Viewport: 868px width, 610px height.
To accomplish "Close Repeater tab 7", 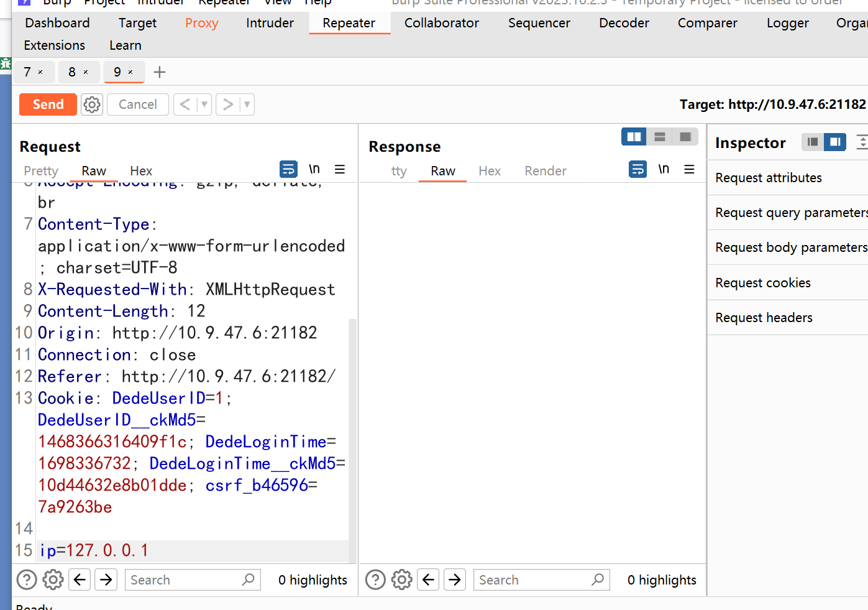I will pos(40,72).
